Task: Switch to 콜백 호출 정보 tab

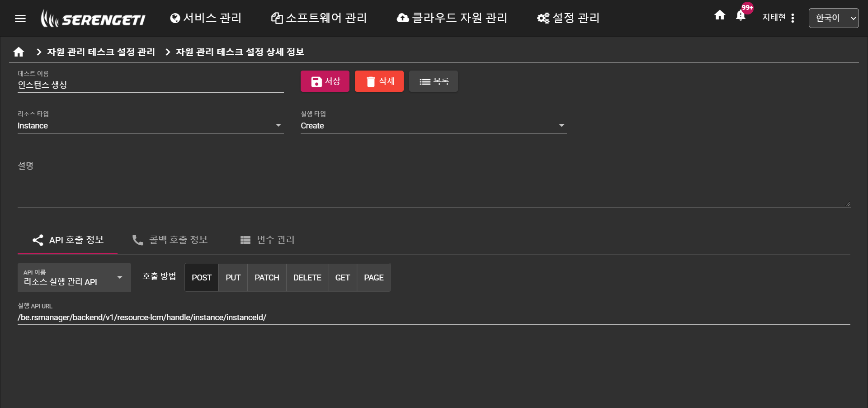Action: pos(170,240)
